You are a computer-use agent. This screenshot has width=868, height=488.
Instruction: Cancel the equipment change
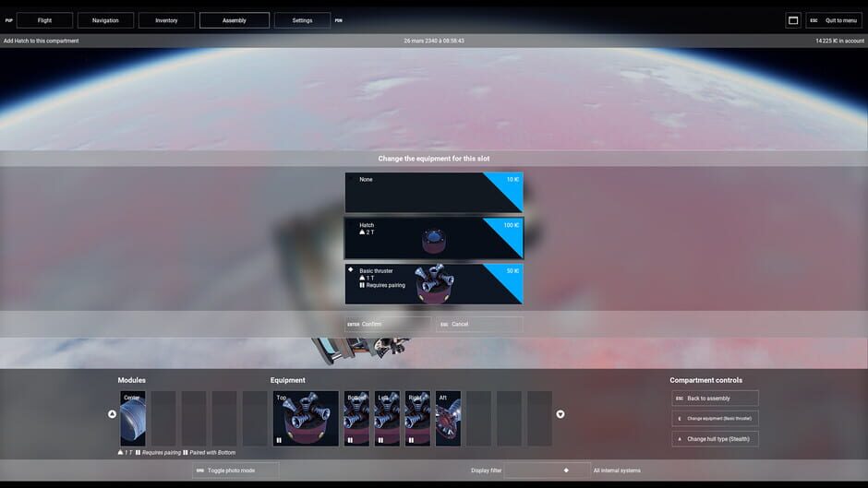[479, 324]
